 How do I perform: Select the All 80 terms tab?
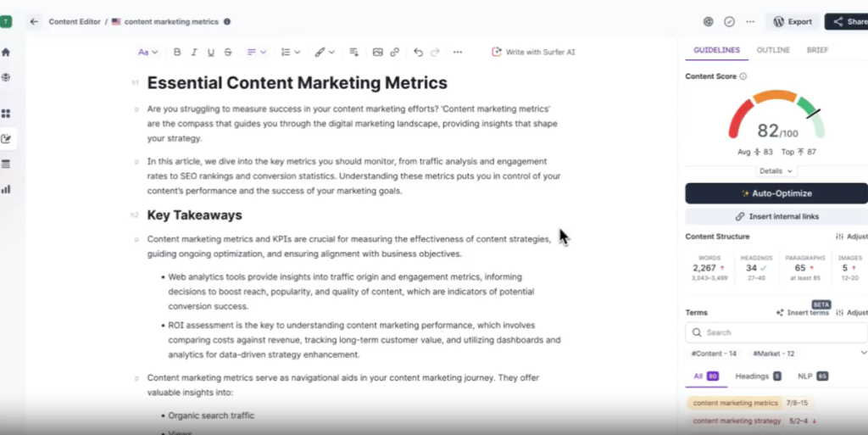(706, 376)
